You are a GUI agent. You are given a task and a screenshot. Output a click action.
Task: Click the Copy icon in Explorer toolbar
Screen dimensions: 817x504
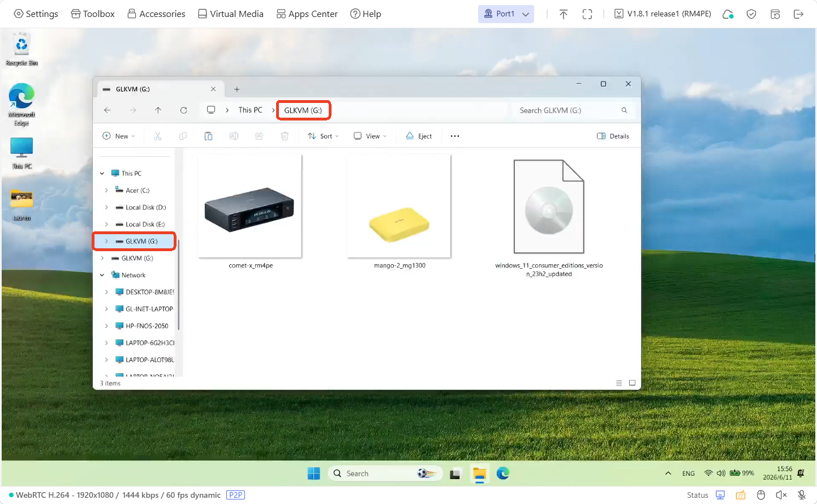point(183,136)
